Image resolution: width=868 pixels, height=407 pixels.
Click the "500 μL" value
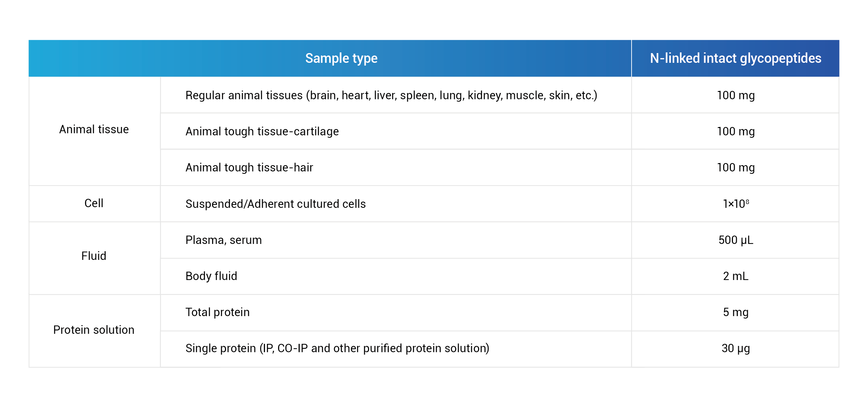point(735,240)
